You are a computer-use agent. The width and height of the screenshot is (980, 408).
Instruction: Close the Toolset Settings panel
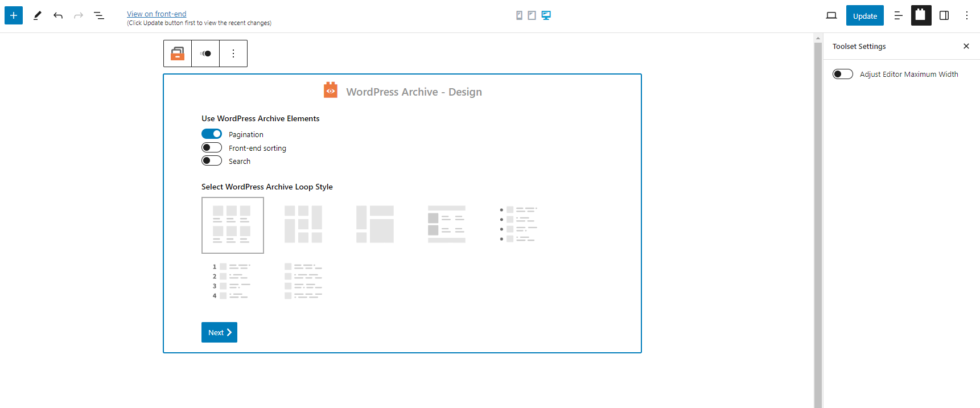tap(966, 46)
